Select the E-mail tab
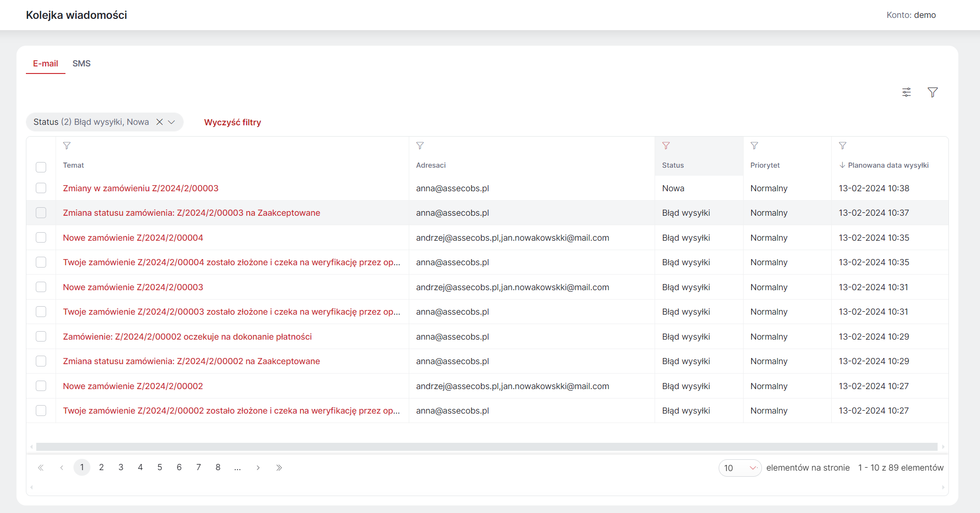This screenshot has width=980, height=513. coord(46,64)
